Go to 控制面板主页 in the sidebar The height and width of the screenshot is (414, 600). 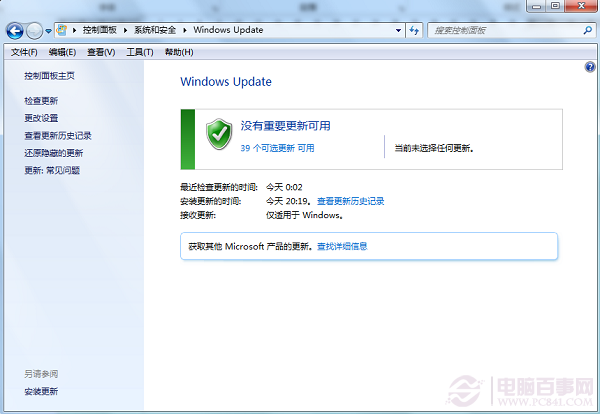(49, 76)
